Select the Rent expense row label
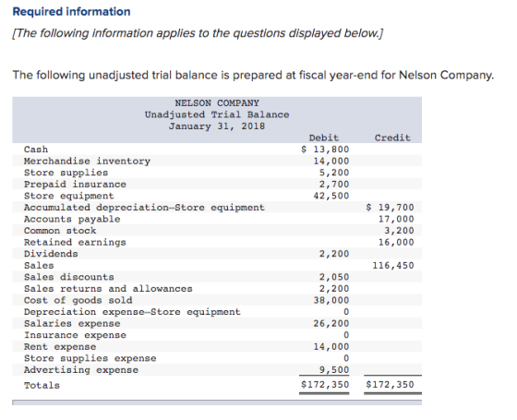The image size is (517, 420). click(60, 347)
